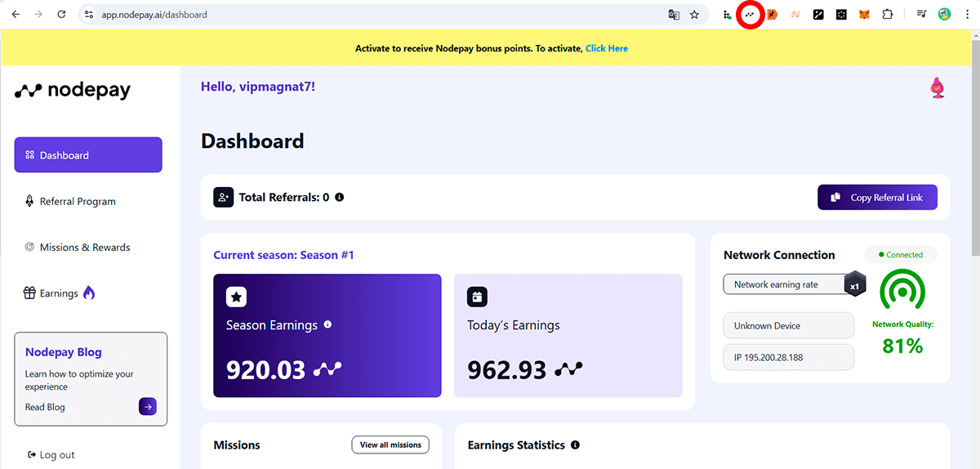Reload the Nodepay dashboard page
Image resolution: width=980 pixels, height=469 pixels.
(62, 15)
